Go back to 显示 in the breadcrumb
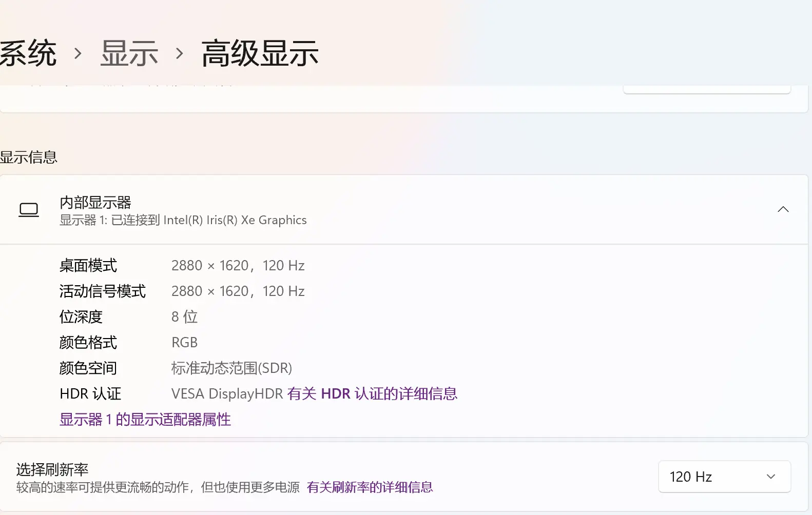This screenshot has height=515, width=812. point(129,53)
